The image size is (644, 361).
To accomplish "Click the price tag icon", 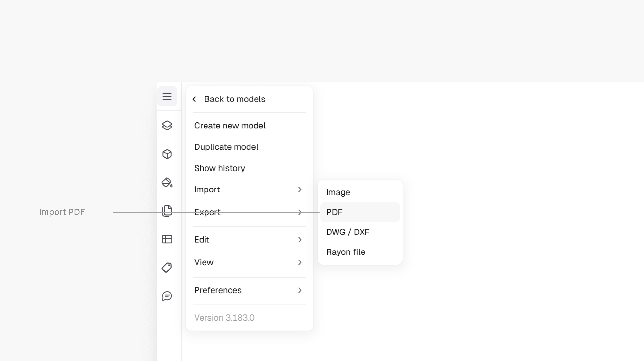I will (167, 268).
